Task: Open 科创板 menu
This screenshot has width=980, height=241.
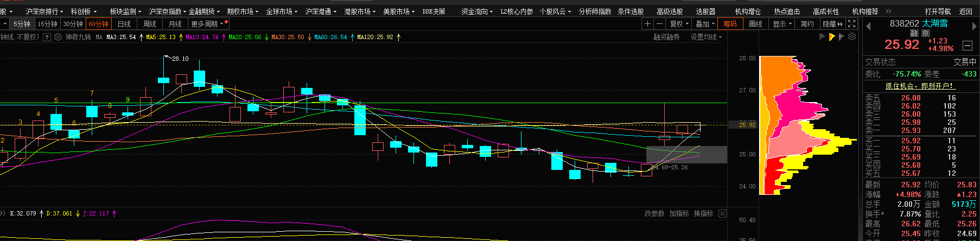Action: click(84, 11)
